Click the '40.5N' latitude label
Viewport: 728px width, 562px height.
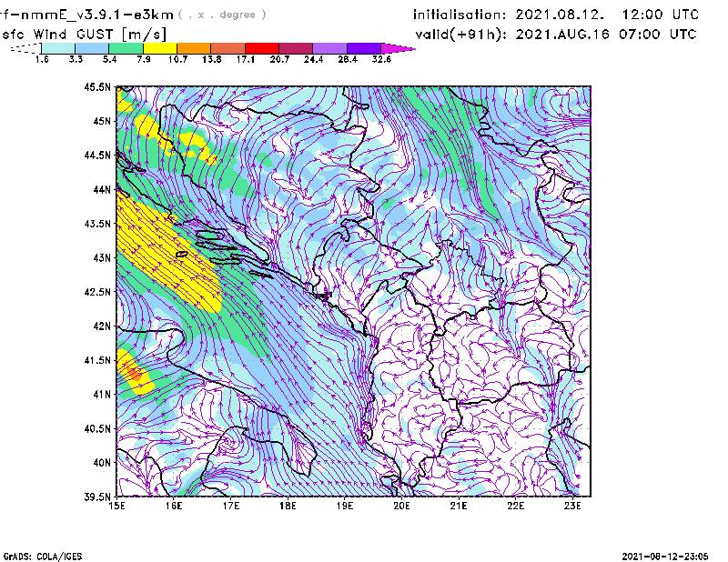tap(97, 428)
